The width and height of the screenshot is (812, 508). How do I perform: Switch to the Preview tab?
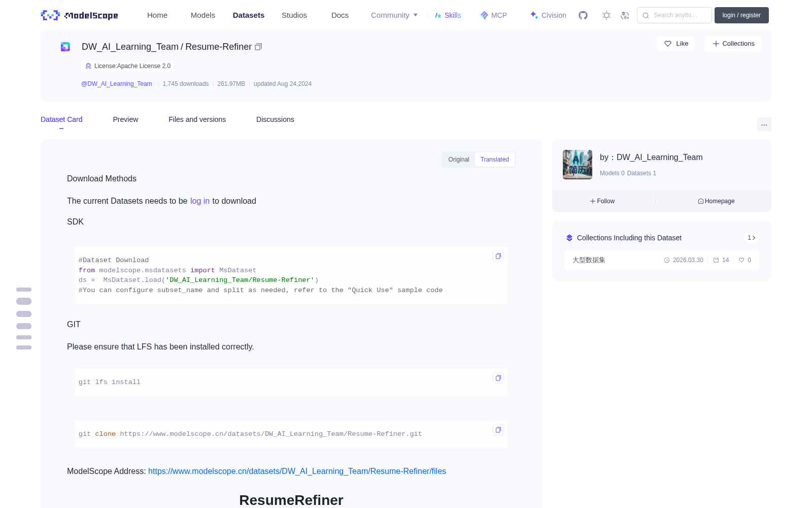[125, 119]
